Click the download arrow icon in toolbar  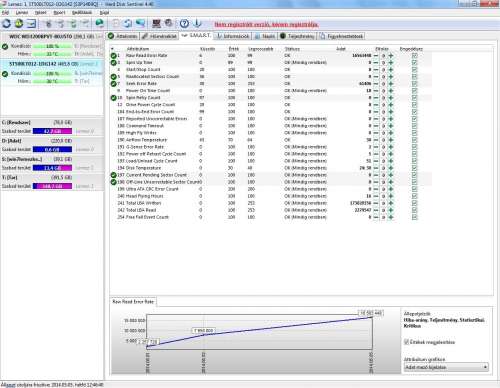coord(197,24)
